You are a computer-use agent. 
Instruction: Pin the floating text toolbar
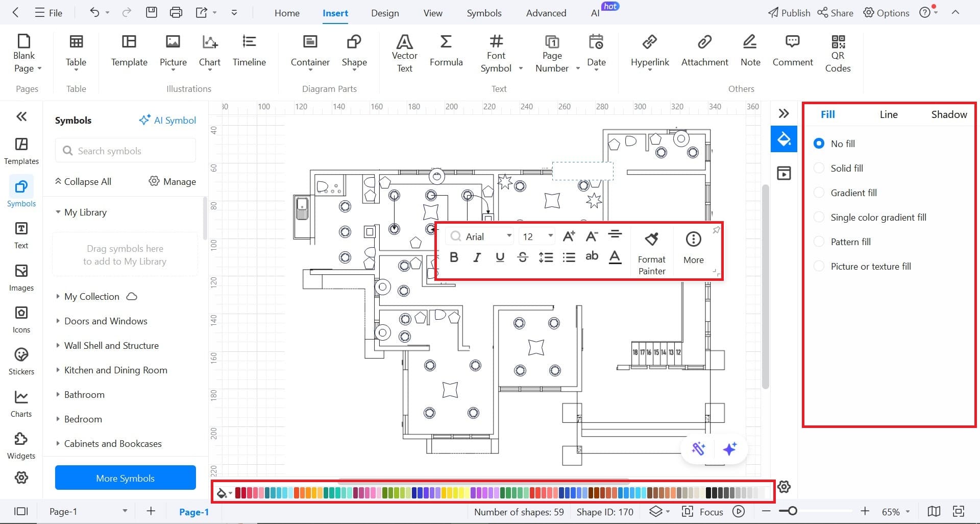[x=716, y=230]
